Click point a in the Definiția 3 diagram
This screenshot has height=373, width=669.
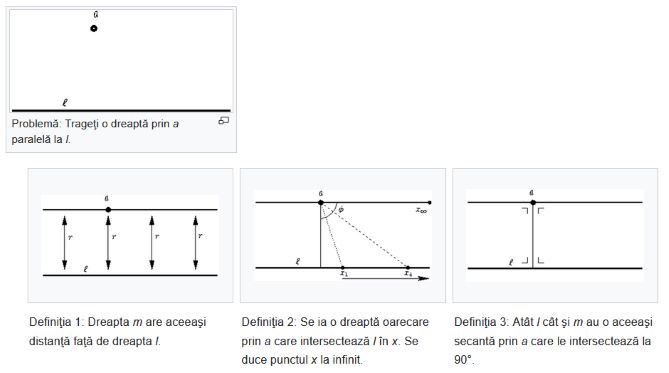coord(533,202)
